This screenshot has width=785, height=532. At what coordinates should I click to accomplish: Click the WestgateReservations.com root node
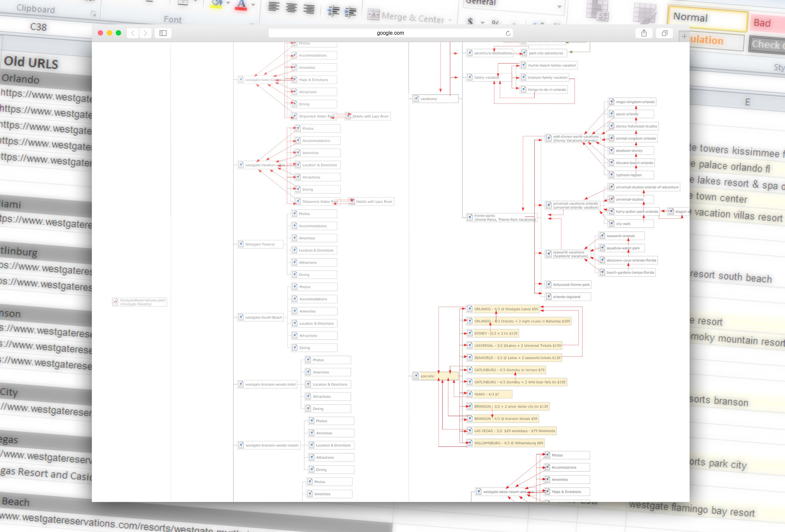pyautogui.click(x=139, y=302)
